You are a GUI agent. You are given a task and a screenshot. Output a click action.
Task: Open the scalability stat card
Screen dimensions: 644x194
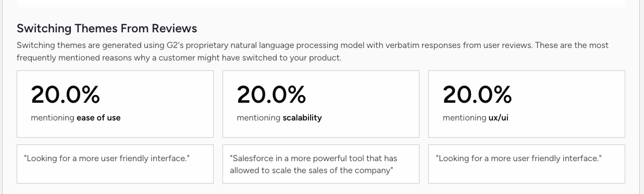tap(321, 104)
